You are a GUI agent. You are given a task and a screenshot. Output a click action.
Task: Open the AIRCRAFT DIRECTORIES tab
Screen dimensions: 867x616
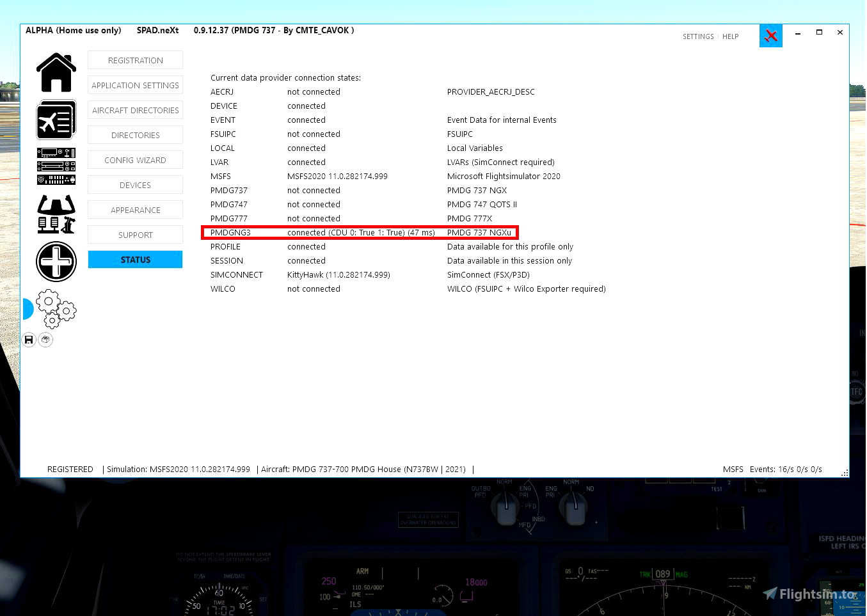(x=135, y=110)
